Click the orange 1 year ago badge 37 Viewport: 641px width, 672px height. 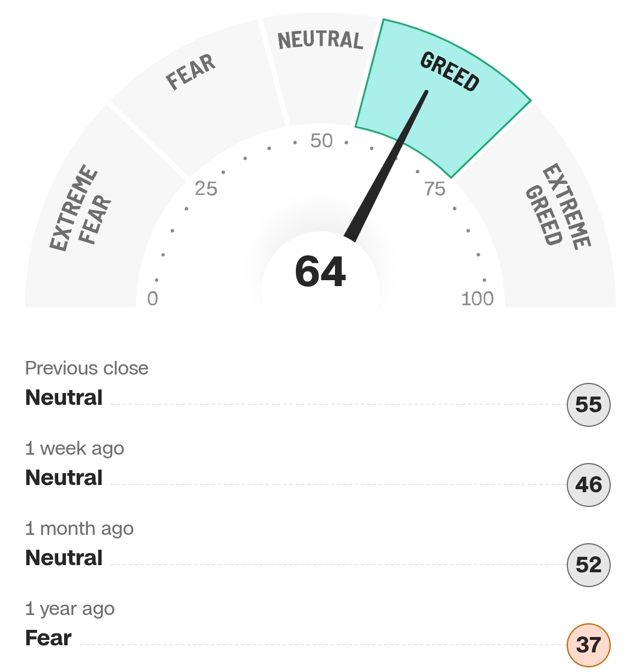coord(588,645)
